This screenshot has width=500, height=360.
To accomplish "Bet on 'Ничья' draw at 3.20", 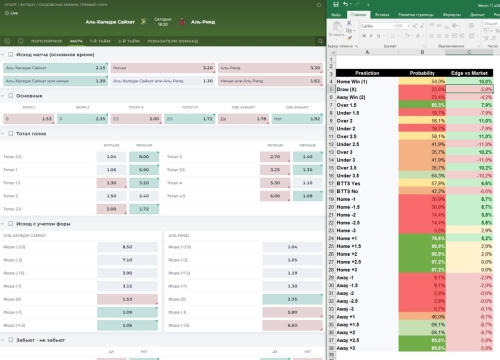I will pyautogui.click(x=163, y=68).
